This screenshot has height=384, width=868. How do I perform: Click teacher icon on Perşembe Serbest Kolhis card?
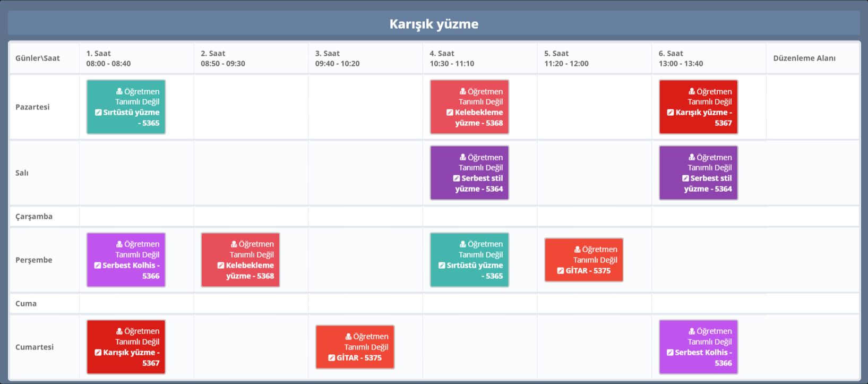coord(119,244)
